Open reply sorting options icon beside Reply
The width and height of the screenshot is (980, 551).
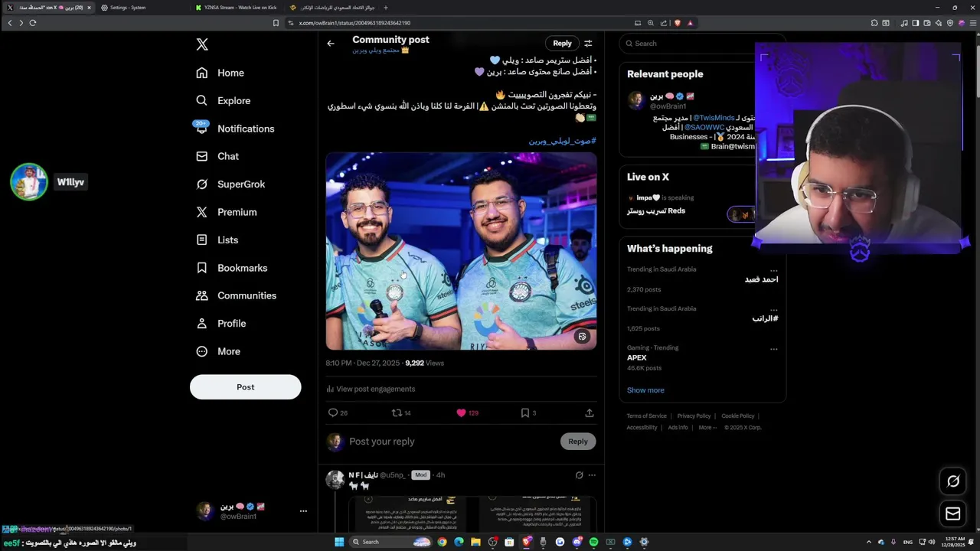pos(588,44)
